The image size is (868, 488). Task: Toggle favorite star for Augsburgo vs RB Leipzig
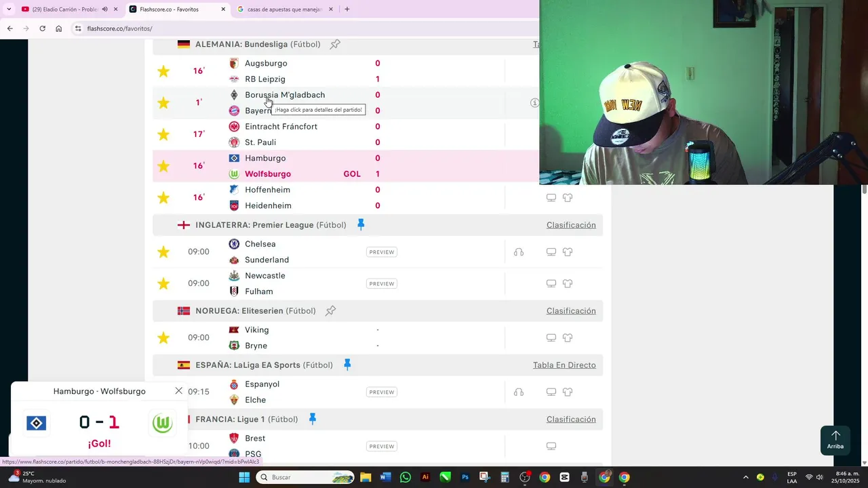coord(163,71)
